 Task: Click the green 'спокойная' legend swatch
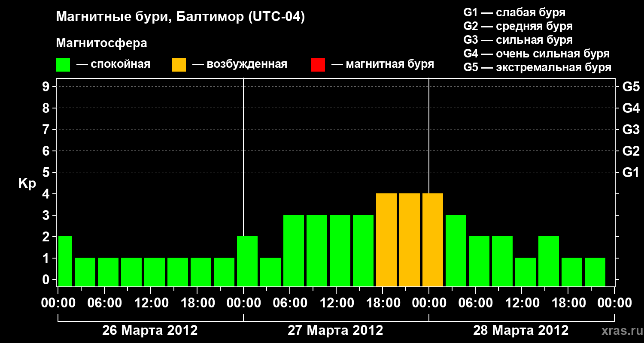(63, 65)
